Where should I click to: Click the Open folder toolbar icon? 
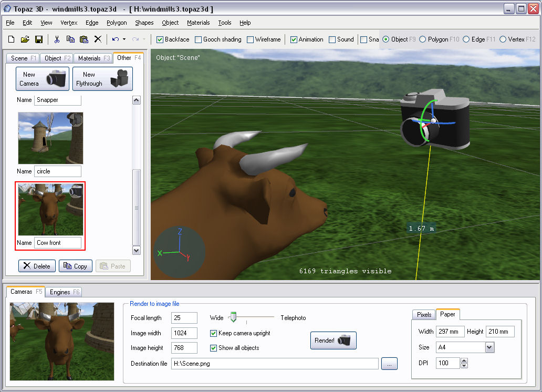(25, 39)
